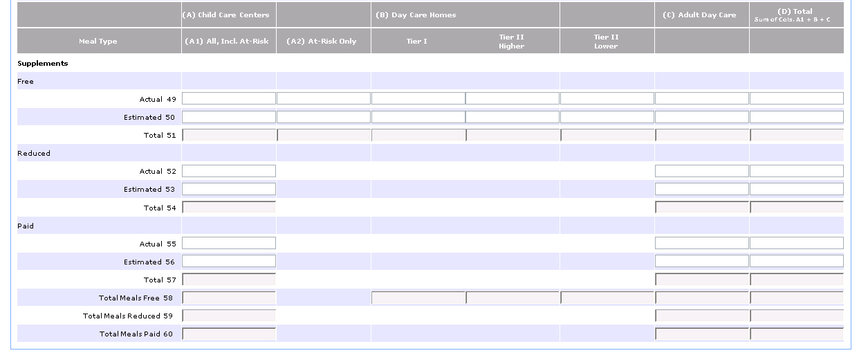
Task: Click Total Meals Free 58 box under Adult Day Care
Action: pos(702,298)
